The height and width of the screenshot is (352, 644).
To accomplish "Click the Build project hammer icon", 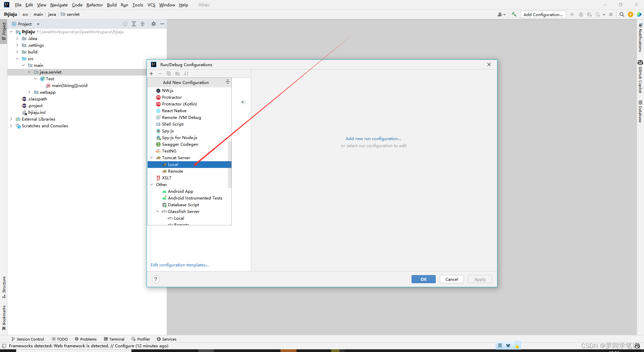I will tap(514, 14).
